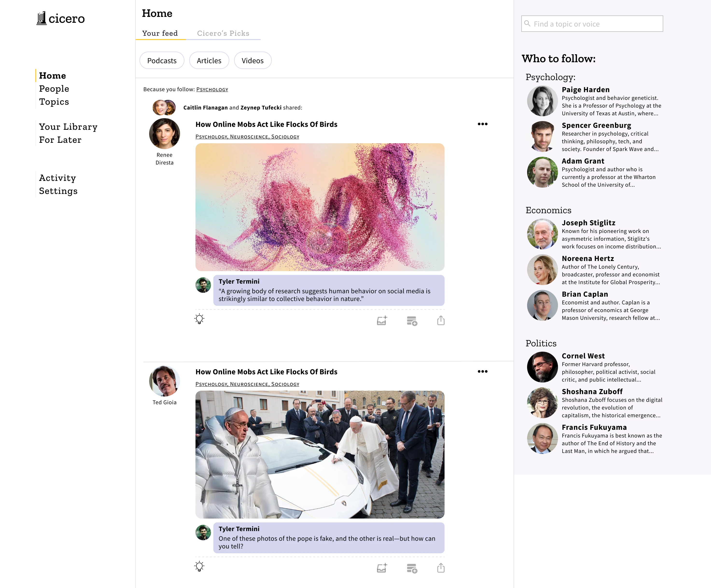Toggle the Podcasts filter chip
711x588 pixels.
pos(162,61)
